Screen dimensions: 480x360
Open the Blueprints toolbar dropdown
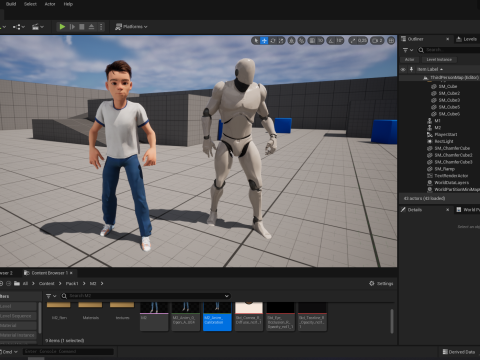coord(19,27)
